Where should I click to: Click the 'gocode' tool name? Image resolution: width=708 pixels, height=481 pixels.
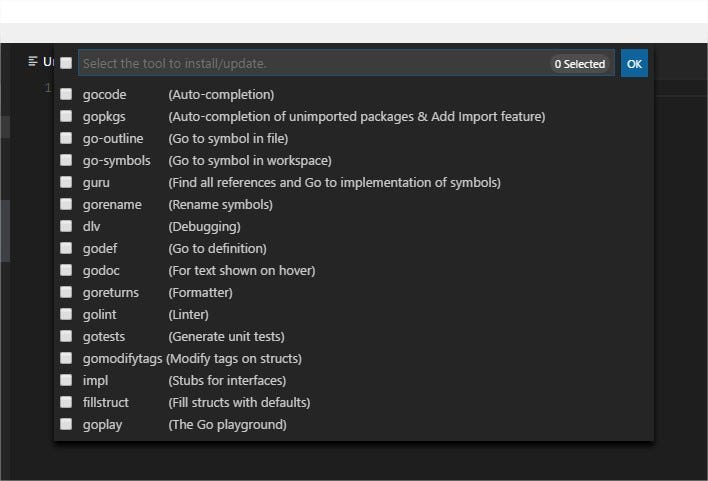(104, 95)
